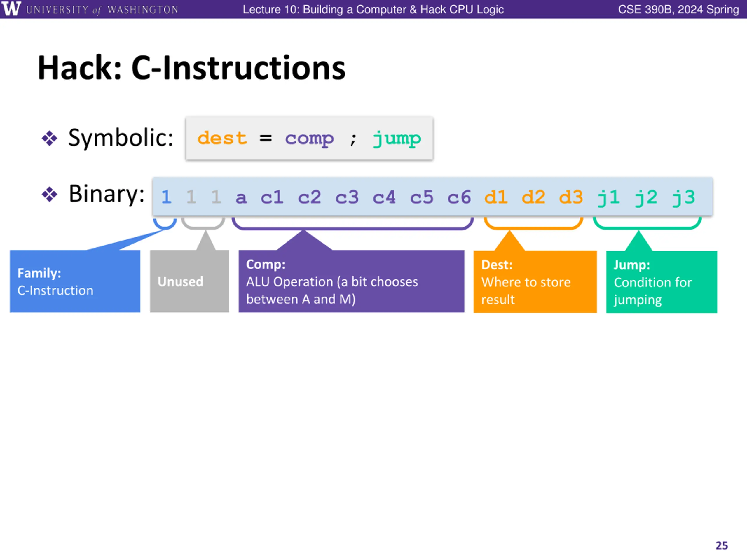Click the ';' separator in the symbolic box
The width and height of the screenshot is (747, 560).
coord(353,139)
